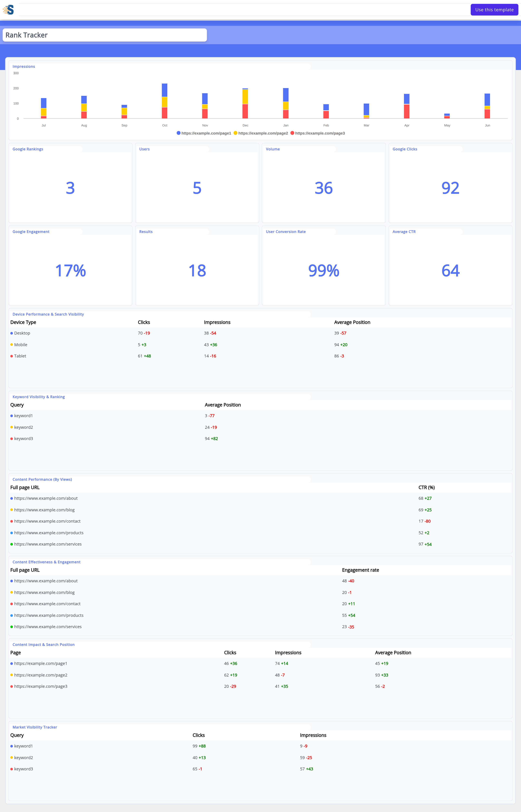Viewport: 521px width, 812px height.
Task: Click the CTR (%) column header
Action: point(426,487)
